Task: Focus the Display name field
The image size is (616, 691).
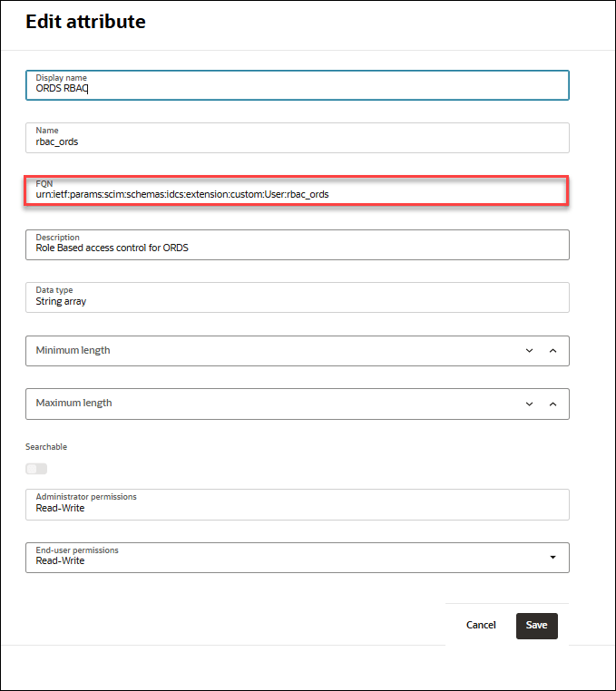Action: pyautogui.click(x=297, y=89)
